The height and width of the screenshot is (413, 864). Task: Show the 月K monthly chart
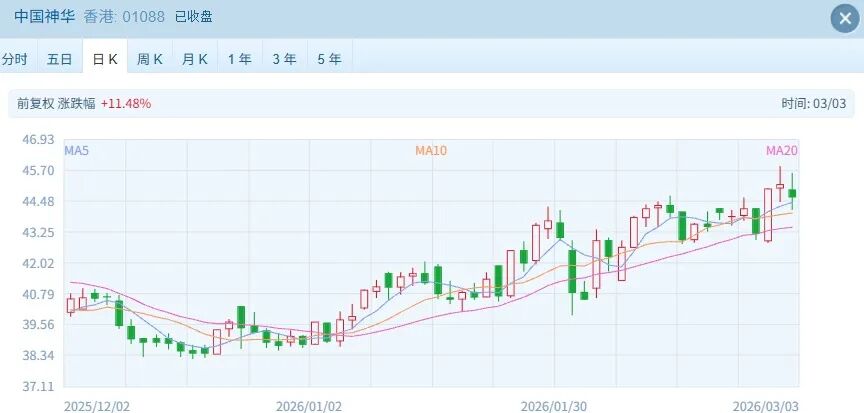tap(195, 59)
